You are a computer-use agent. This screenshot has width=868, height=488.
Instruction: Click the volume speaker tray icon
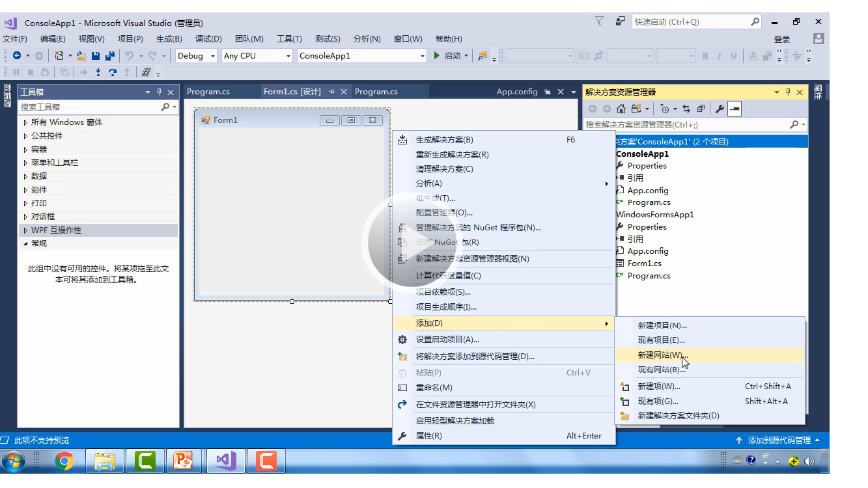coord(809,461)
